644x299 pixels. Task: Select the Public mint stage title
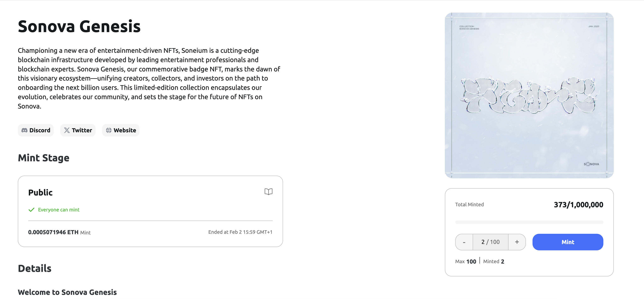point(40,193)
